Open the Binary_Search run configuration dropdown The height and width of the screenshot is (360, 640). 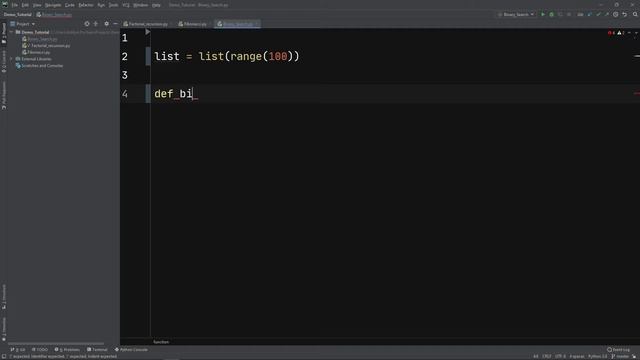point(516,14)
